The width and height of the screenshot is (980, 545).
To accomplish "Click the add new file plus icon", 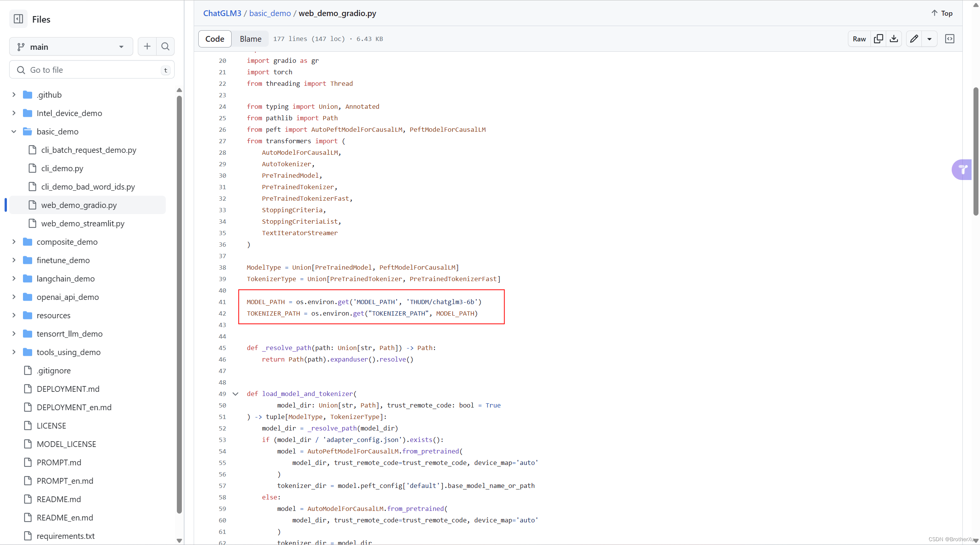I will click(x=147, y=46).
